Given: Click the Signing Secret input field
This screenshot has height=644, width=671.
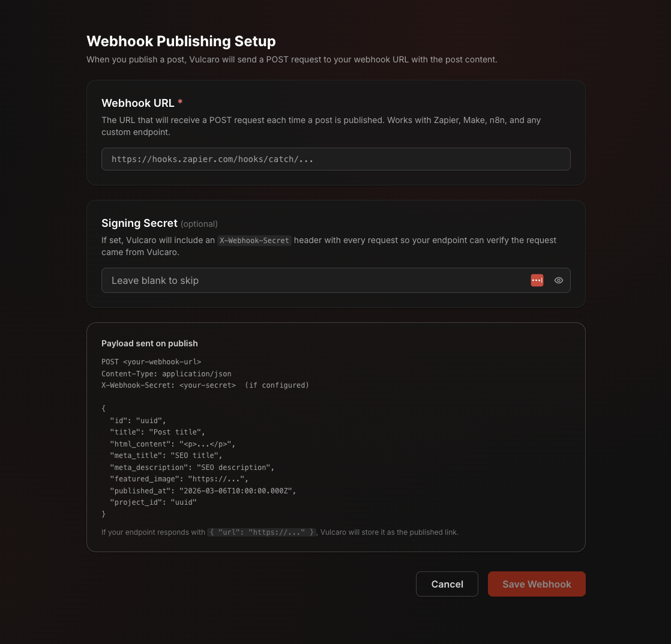Looking at the screenshot, I should click(x=312, y=280).
